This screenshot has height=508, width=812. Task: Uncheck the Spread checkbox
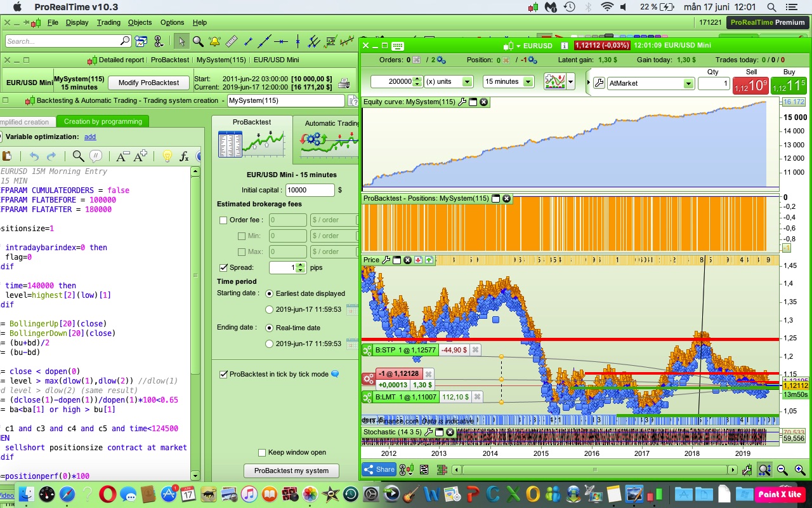(223, 268)
